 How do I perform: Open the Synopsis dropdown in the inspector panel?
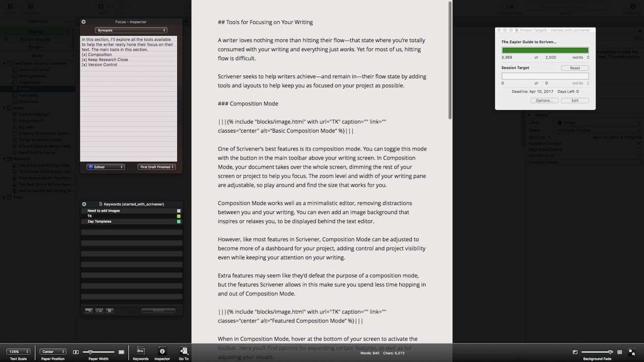click(x=131, y=30)
